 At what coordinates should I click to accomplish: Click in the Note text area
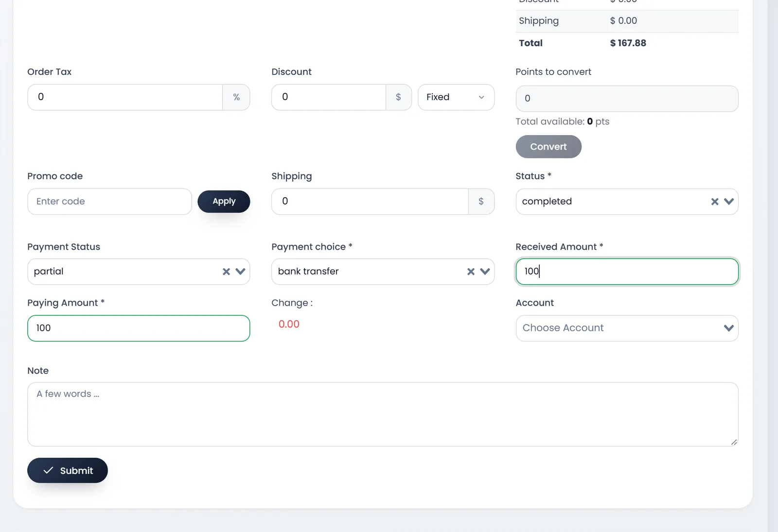point(383,414)
